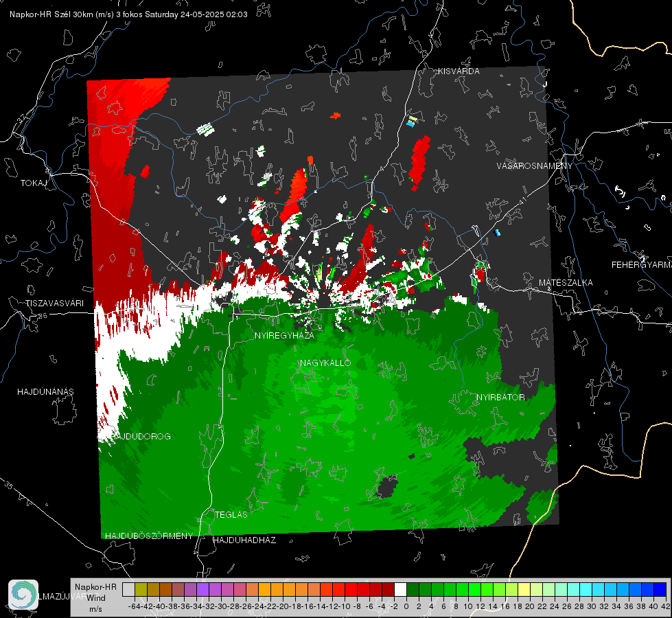The image size is (672, 618).
Task: Click road number 41 near Vásárosnamény
Action: click(522, 201)
